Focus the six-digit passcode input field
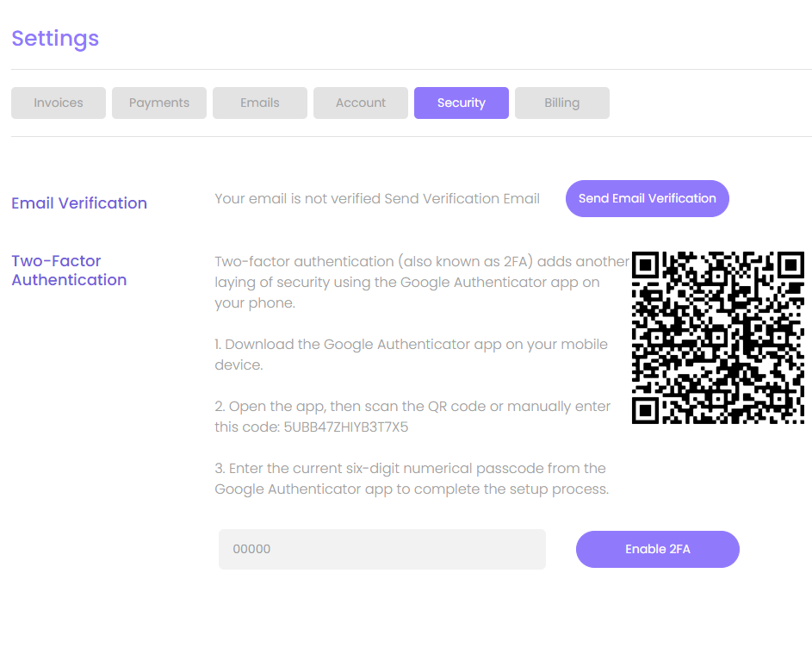Screen dimensions: 812x648 point(381,549)
